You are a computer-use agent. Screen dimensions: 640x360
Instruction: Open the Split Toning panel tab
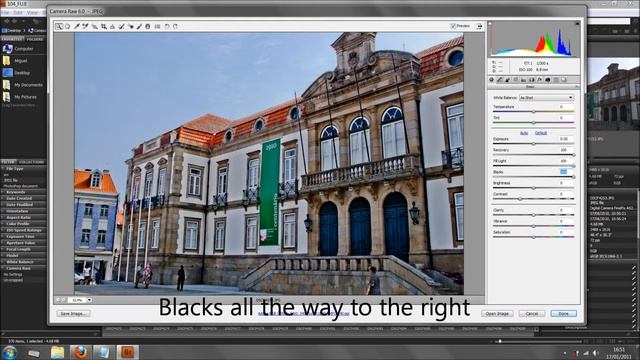coord(524,80)
